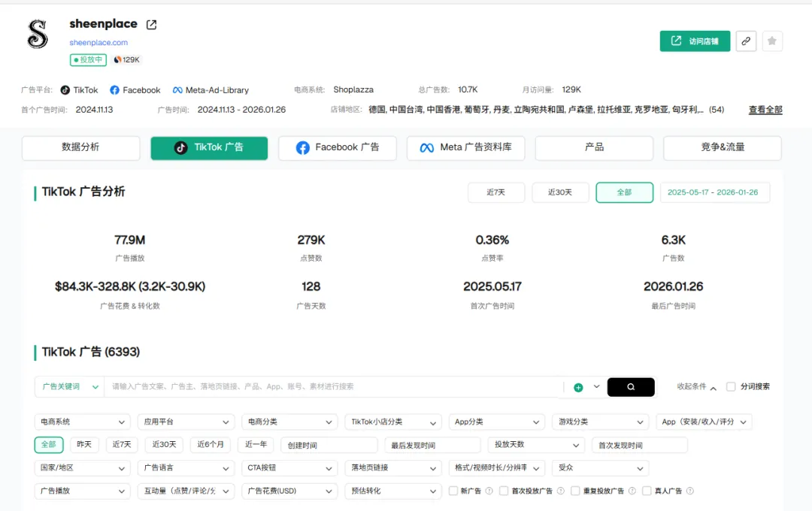The width and height of the screenshot is (812, 511).
Task: Open help icon next to 重复投放广告
Action: pyautogui.click(x=632, y=491)
